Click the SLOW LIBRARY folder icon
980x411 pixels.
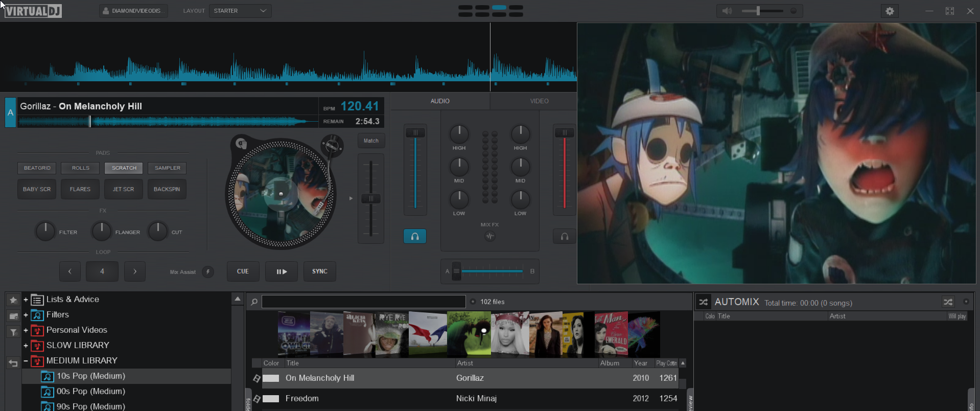pos(37,346)
